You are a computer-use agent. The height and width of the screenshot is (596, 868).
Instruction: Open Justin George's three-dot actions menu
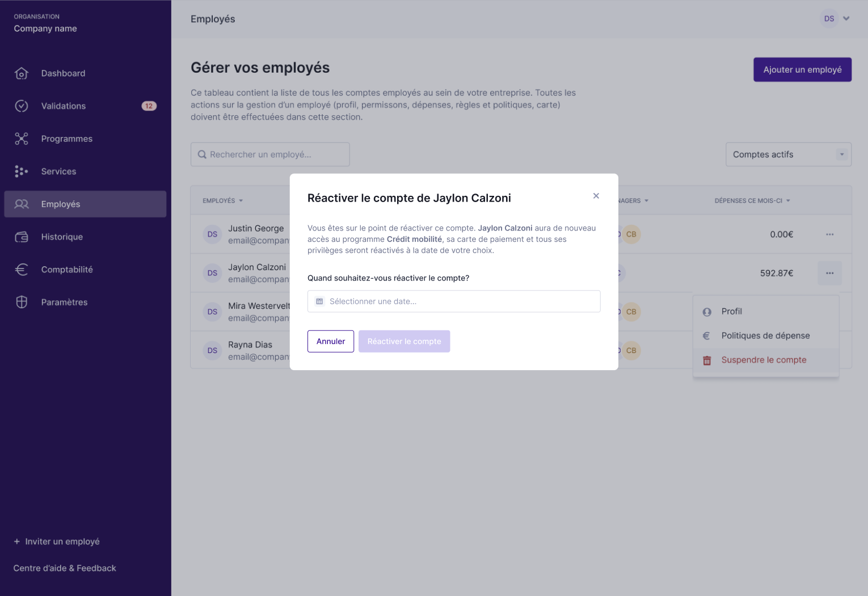[x=829, y=234]
